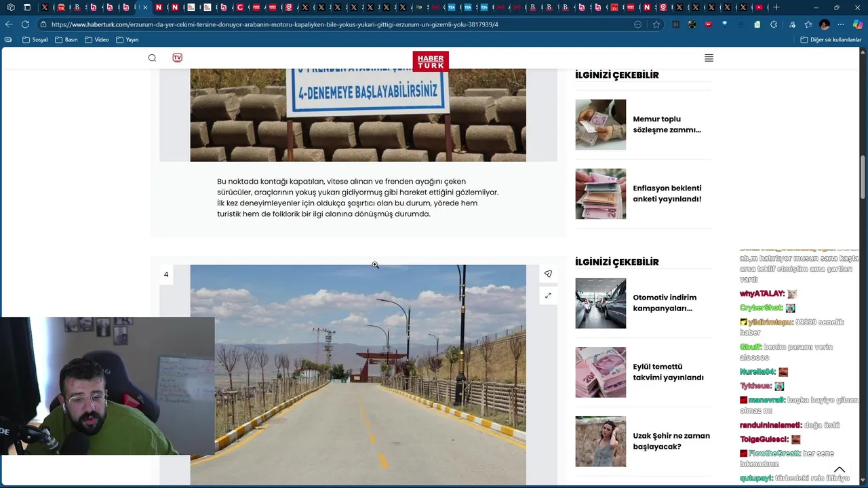Click chat username TolgaGulesci
This screenshot has height=488, width=868.
(x=764, y=439)
